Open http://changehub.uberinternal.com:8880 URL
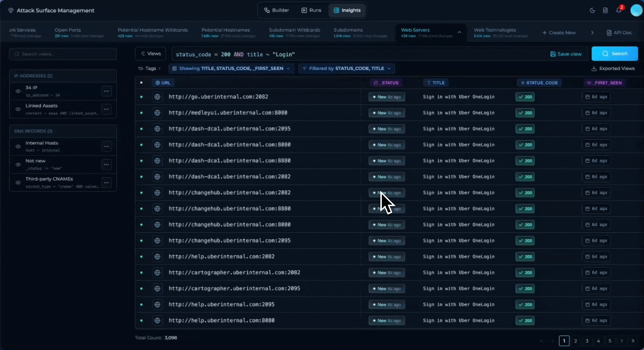The image size is (644, 350). pos(230,209)
